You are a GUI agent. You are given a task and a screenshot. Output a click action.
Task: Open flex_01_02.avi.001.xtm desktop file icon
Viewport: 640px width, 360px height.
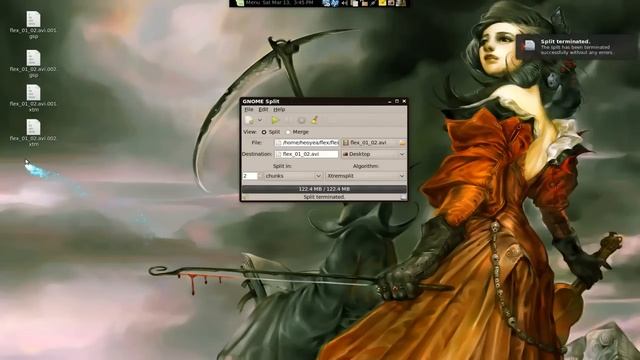(x=33, y=93)
